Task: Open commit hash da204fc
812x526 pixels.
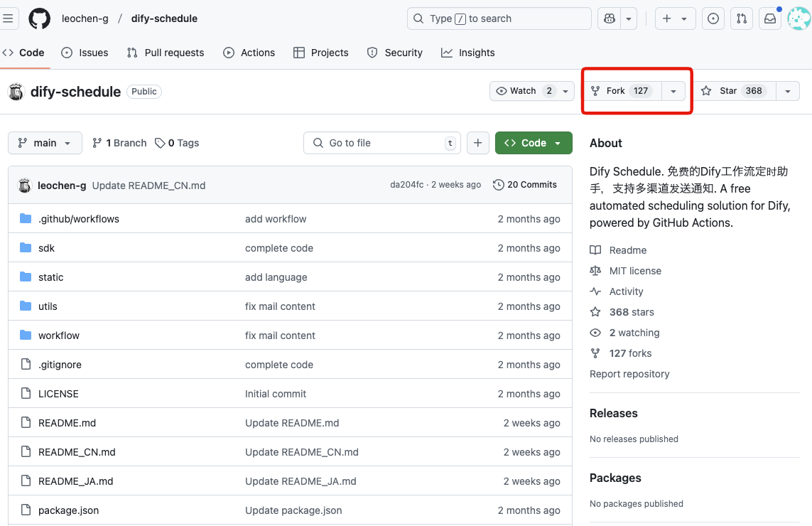Action: pyautogui.click(x=406, y=185)
